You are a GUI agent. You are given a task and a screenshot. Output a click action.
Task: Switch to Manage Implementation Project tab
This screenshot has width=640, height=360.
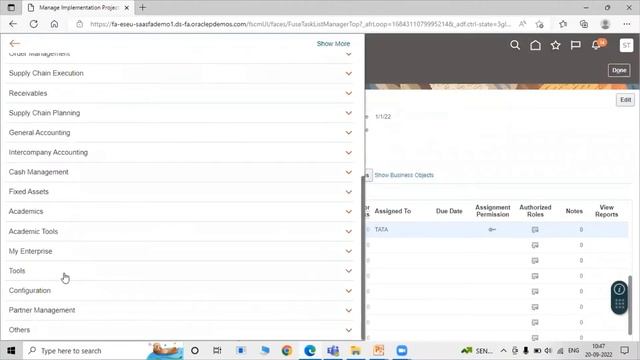(x=78, y=7)
